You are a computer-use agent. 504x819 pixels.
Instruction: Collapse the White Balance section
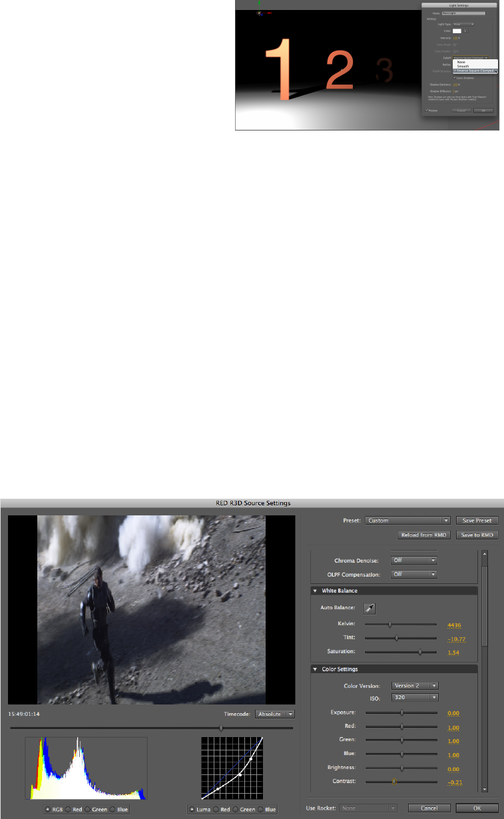click(315, 591)
